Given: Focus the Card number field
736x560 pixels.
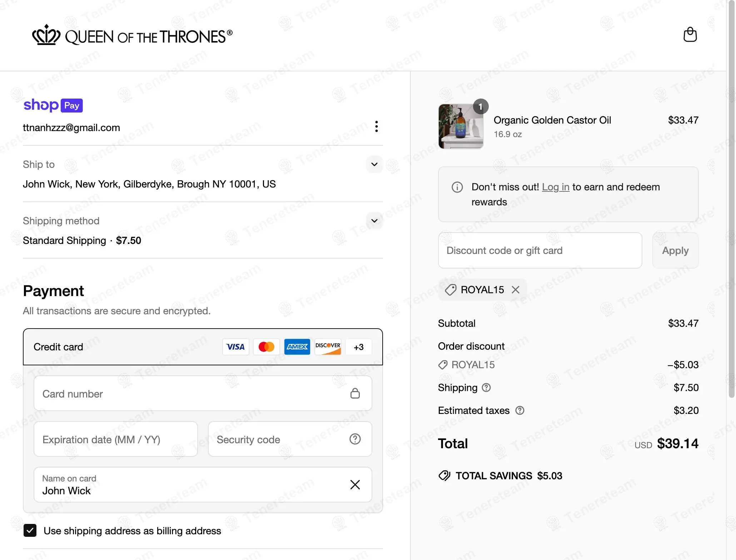Looking at the screenshot, I should point(193,394).
